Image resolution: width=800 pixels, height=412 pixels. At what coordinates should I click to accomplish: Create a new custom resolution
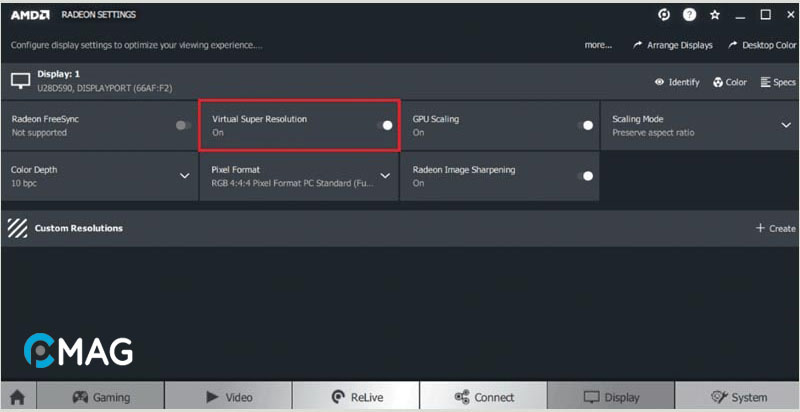(775, 228)
